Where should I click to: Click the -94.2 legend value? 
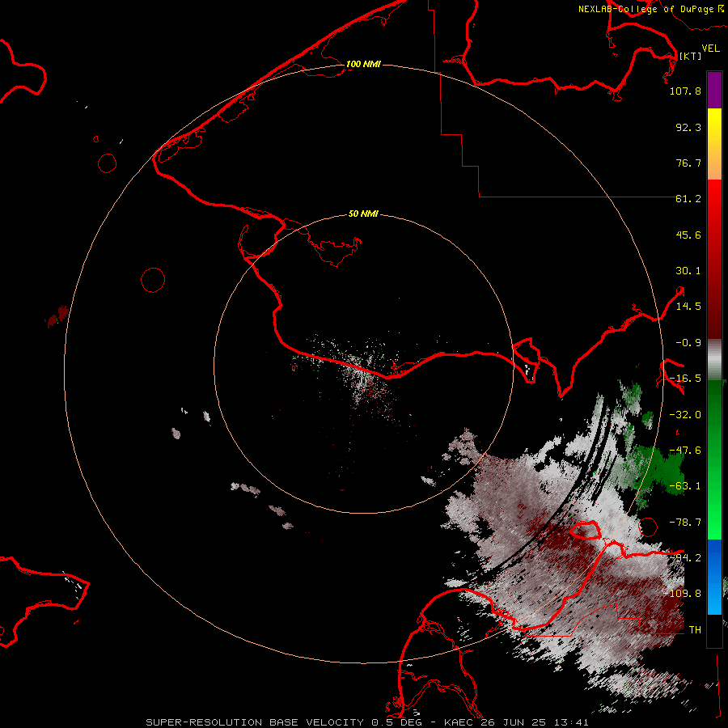coord(685,558)
